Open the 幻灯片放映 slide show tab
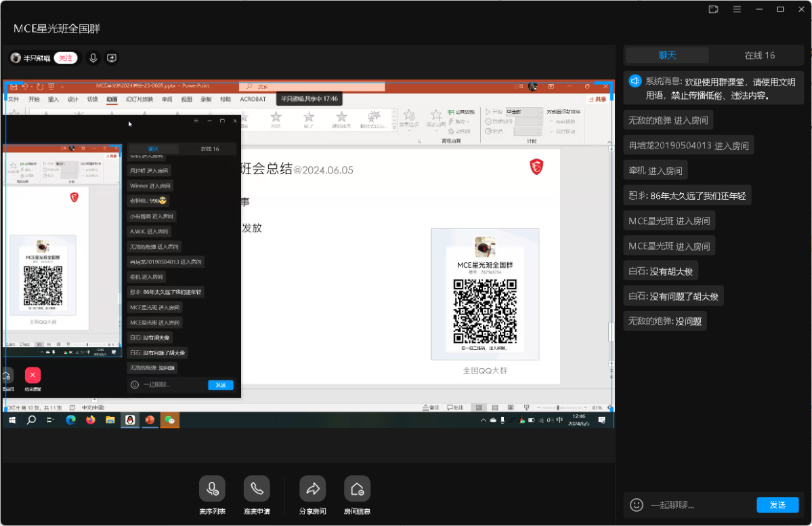 (140, 99)
